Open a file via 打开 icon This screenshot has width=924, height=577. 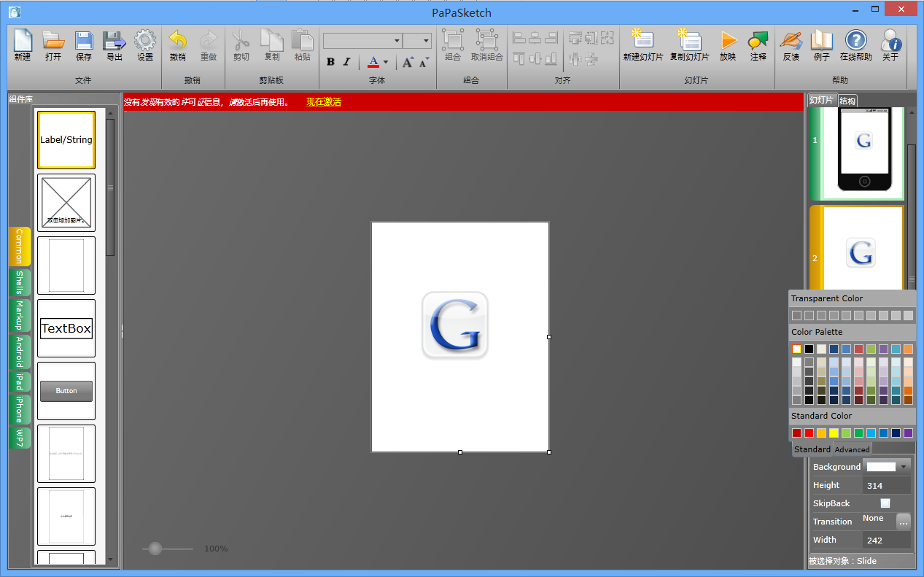[53, 45]
